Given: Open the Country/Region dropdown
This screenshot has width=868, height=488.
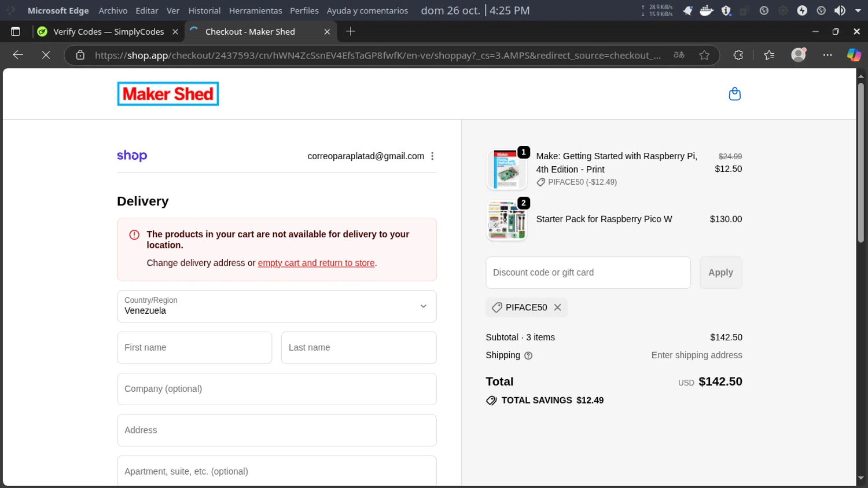Looking at the screenshot, I should tap(277, 306).
